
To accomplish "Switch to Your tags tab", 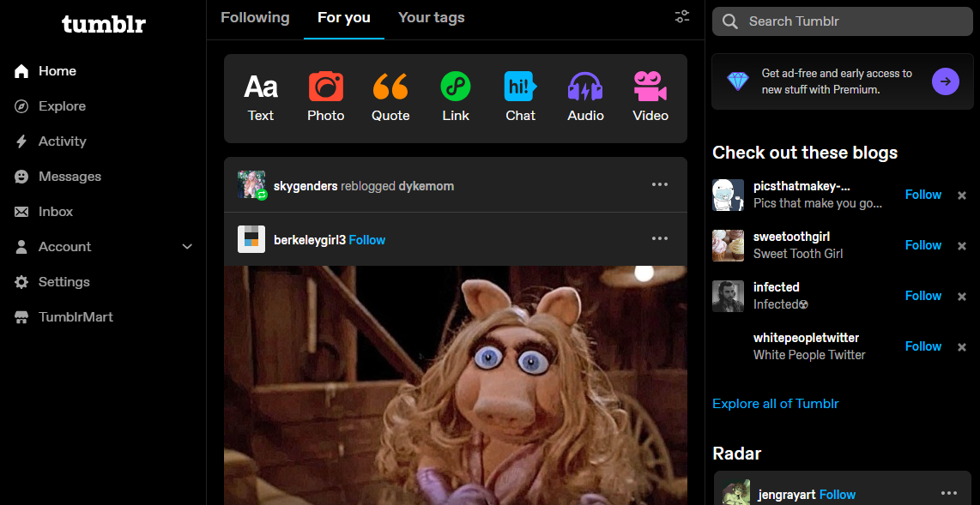I will (432, 17).
